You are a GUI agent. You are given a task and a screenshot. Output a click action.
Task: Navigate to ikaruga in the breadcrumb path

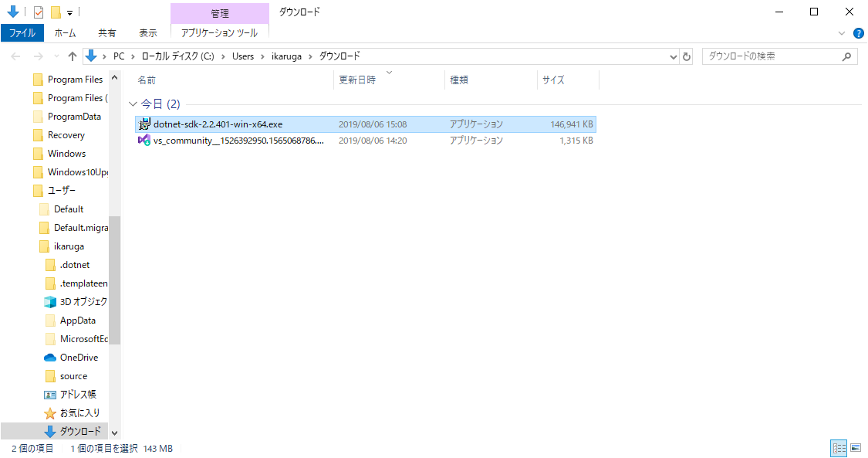[288, 56]
